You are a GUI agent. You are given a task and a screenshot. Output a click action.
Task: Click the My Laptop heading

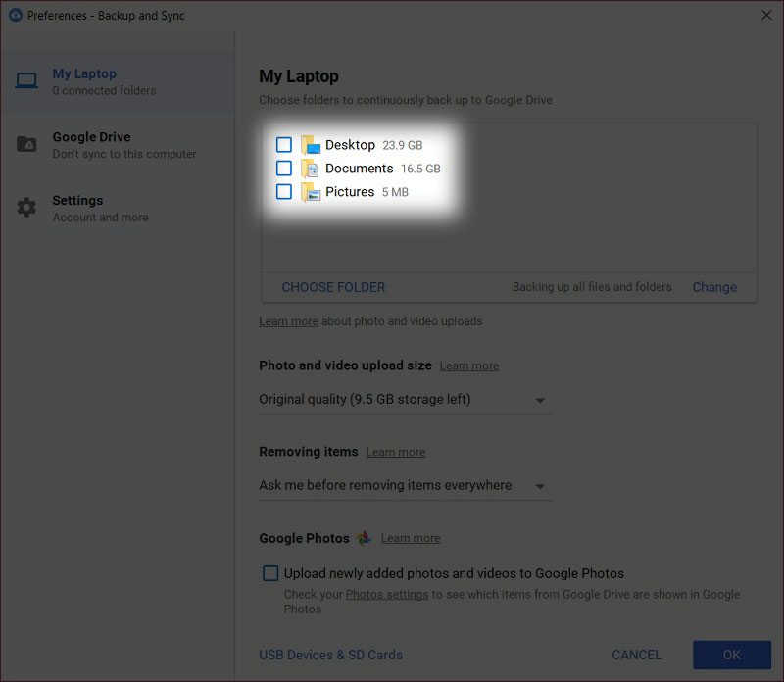[x=299, y=76]
